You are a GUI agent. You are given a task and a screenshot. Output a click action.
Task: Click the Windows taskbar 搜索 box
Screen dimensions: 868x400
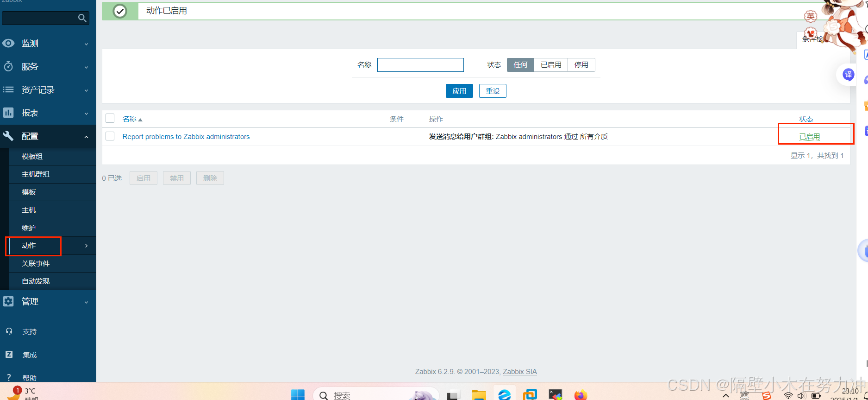pos(376,395)
